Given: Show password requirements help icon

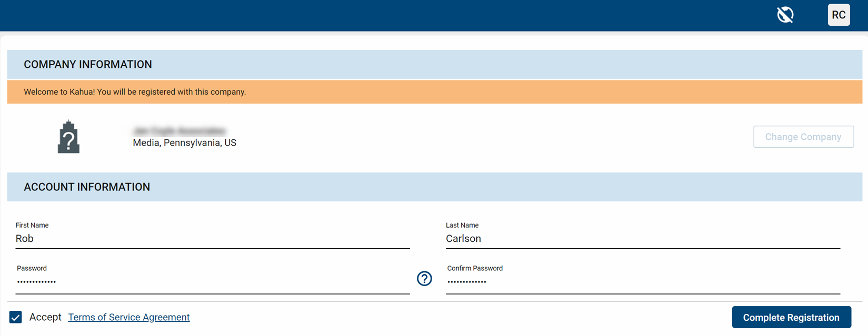Looking at the screenshot, I should click(424, 278).
